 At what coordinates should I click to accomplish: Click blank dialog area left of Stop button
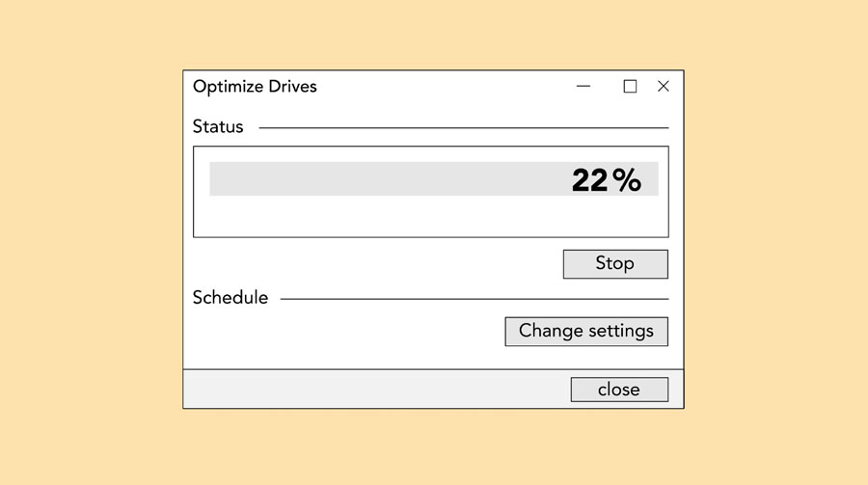click(x=376, y=264)
